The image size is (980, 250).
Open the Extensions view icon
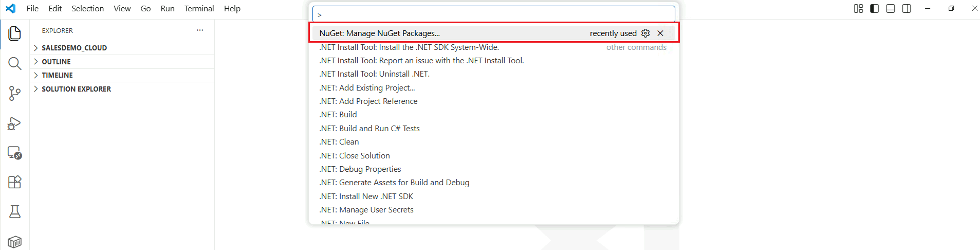pos(15,182)
